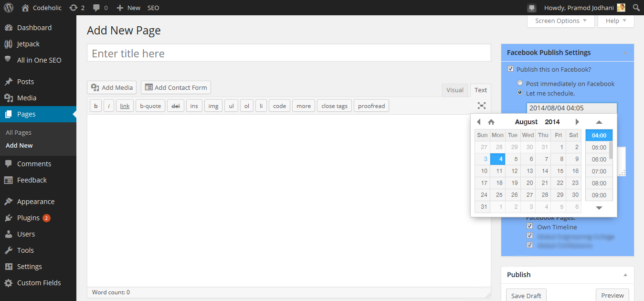
Task: Uncheck the last blurred Facebook page checkbox
Action: pyautogui.click(x=529, y=245)
